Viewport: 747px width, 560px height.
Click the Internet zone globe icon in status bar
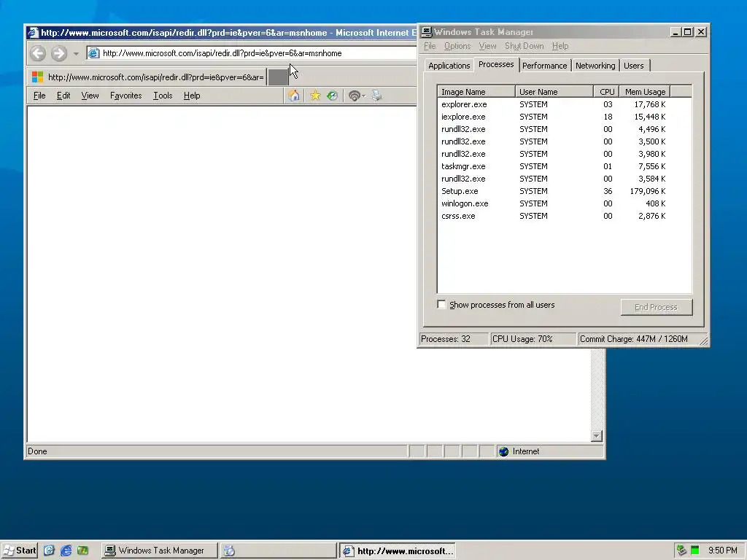[503, 451]
